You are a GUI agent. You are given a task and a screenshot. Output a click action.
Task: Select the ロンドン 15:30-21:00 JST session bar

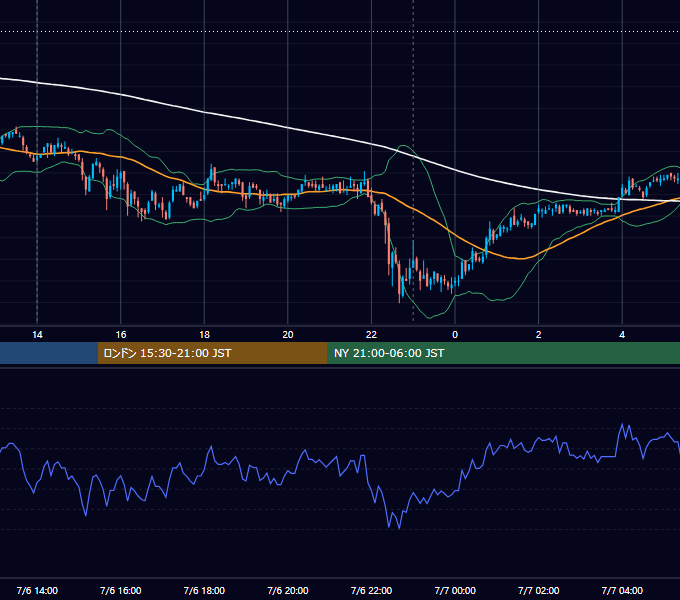(x=212, y=353)
